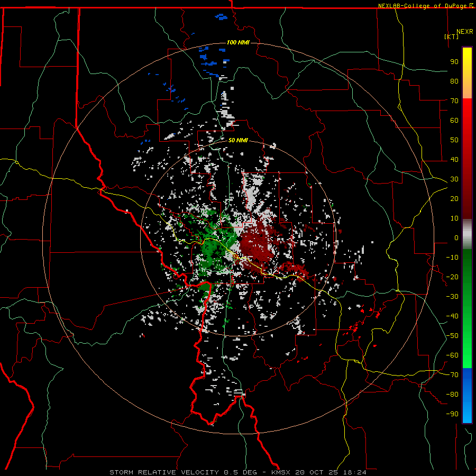Click the -50 value on the velocity scale
Viewport: 476px width, 476px height.
452,336
